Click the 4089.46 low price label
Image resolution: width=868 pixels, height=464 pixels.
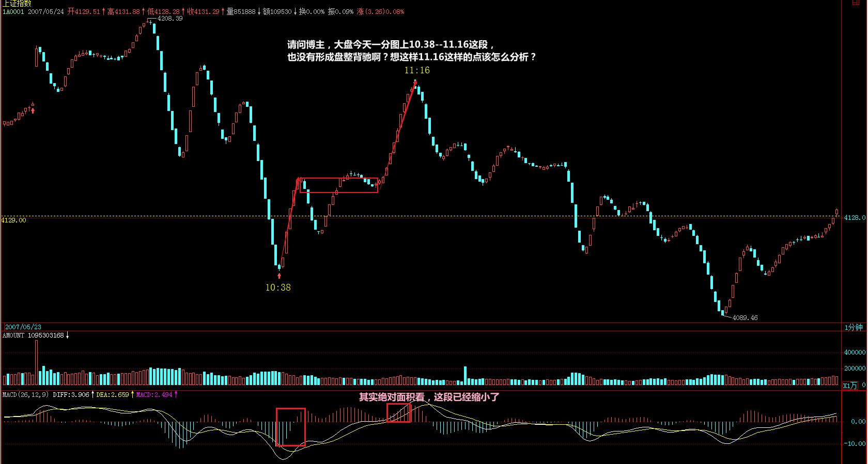[745, 318]
